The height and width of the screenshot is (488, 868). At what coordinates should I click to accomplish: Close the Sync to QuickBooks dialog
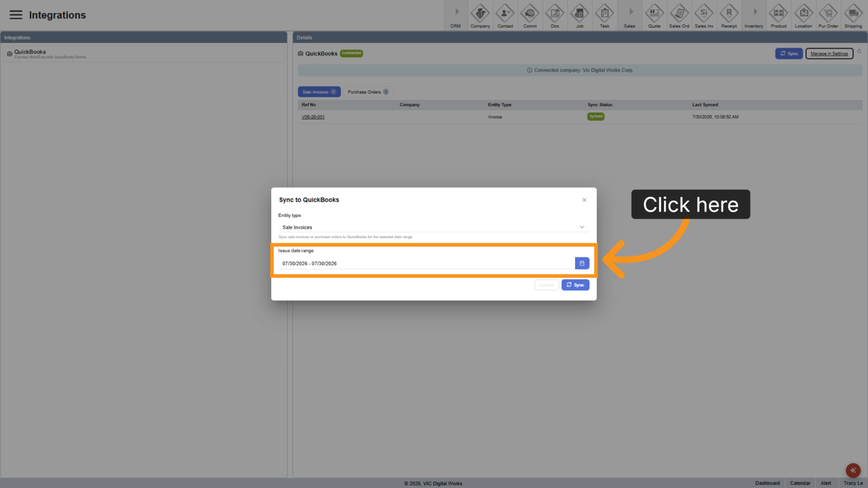[x=584, y=200]
